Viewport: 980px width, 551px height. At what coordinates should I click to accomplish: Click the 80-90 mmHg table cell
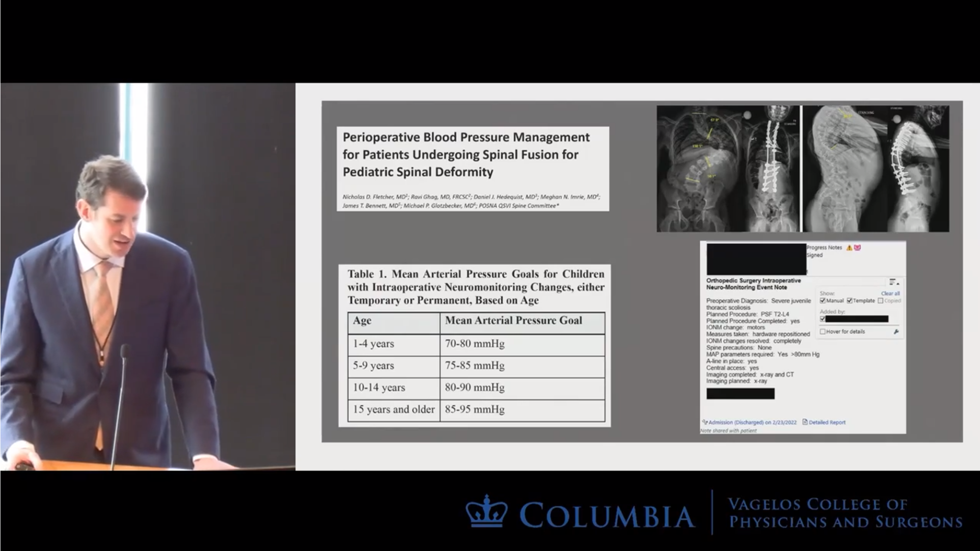522,388
